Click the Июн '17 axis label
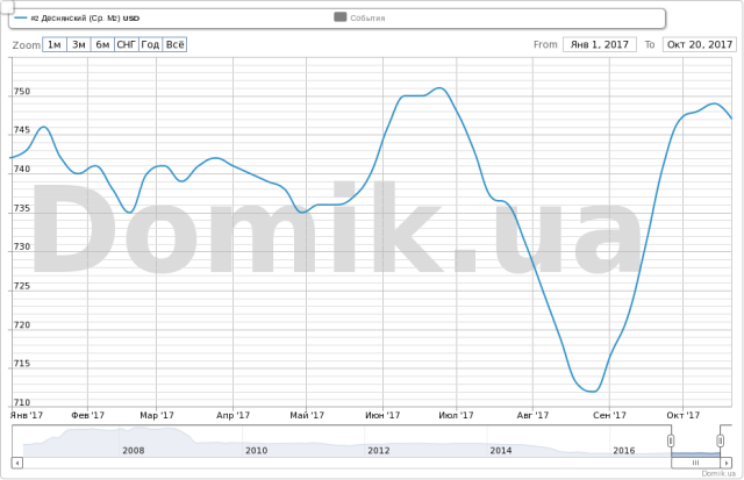Screen dimensions: 744x480 [382, 415]
